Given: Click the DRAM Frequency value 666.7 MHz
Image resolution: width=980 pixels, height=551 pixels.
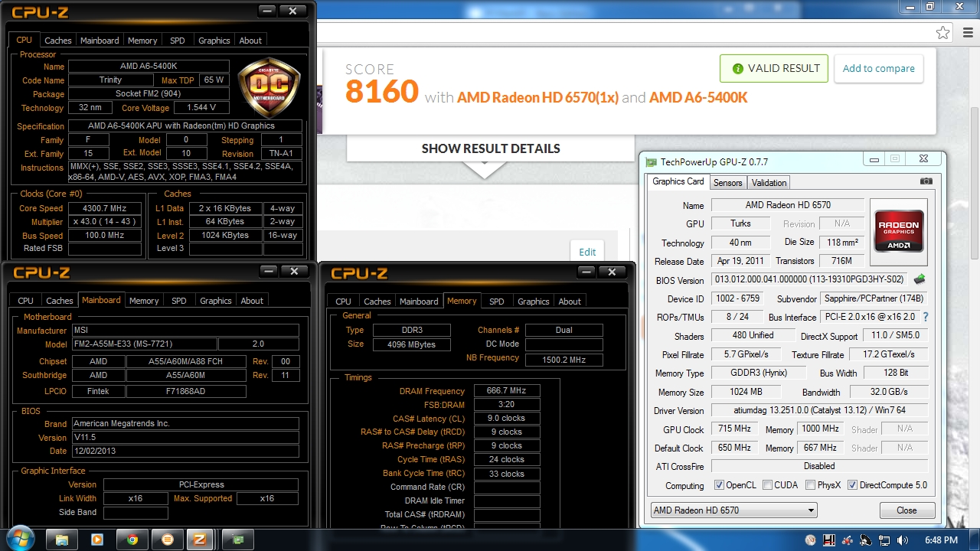Looking at the screenshot, I should [x=507, y=391].
